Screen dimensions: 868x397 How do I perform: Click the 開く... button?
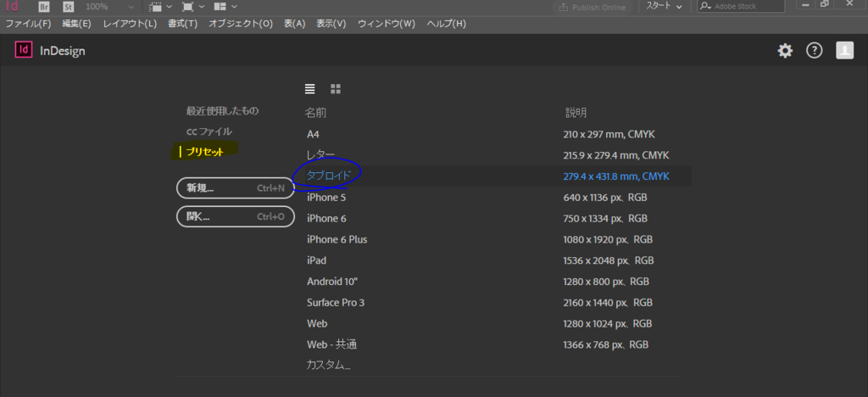(x=236, y=216)
